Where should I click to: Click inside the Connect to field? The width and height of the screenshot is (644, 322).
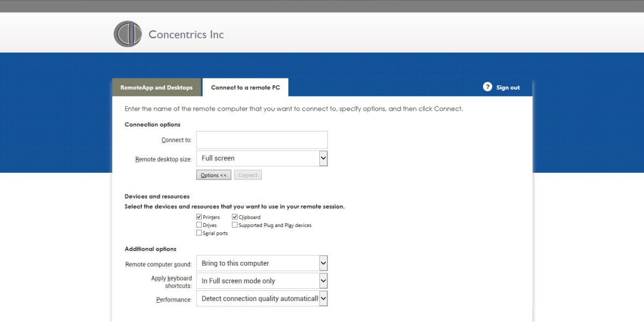262,140
